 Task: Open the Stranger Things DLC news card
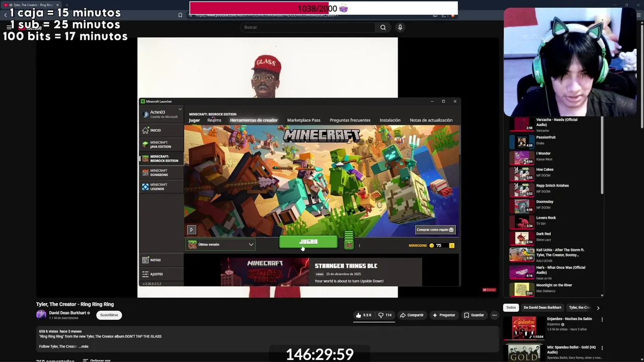pos(321,272)
